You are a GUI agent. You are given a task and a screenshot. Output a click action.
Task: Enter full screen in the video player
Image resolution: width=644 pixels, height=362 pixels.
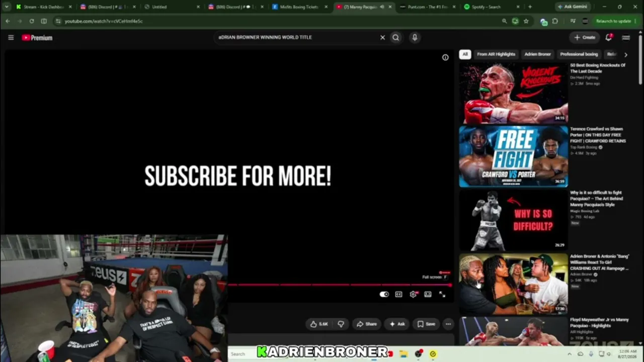(x=442, y=295)
